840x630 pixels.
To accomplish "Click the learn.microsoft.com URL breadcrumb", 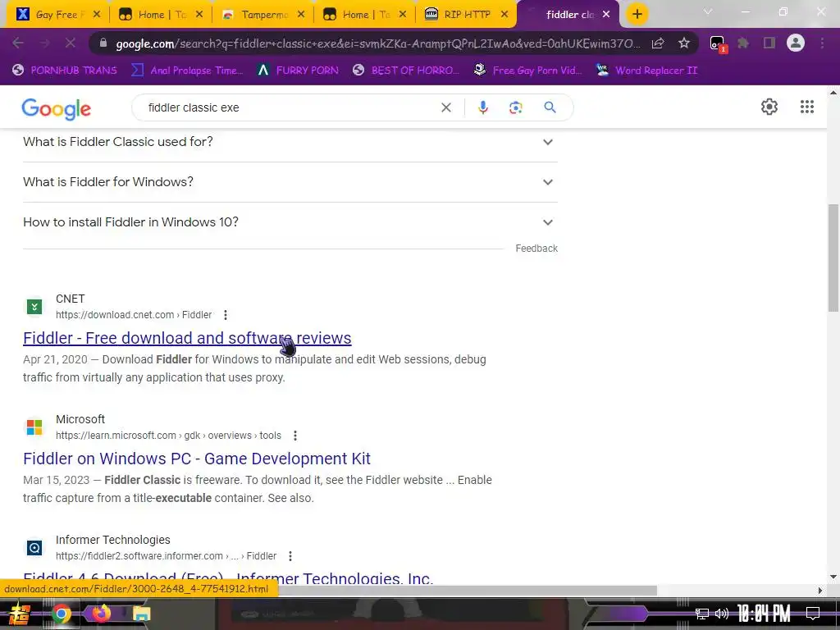I will coord(168,436).
